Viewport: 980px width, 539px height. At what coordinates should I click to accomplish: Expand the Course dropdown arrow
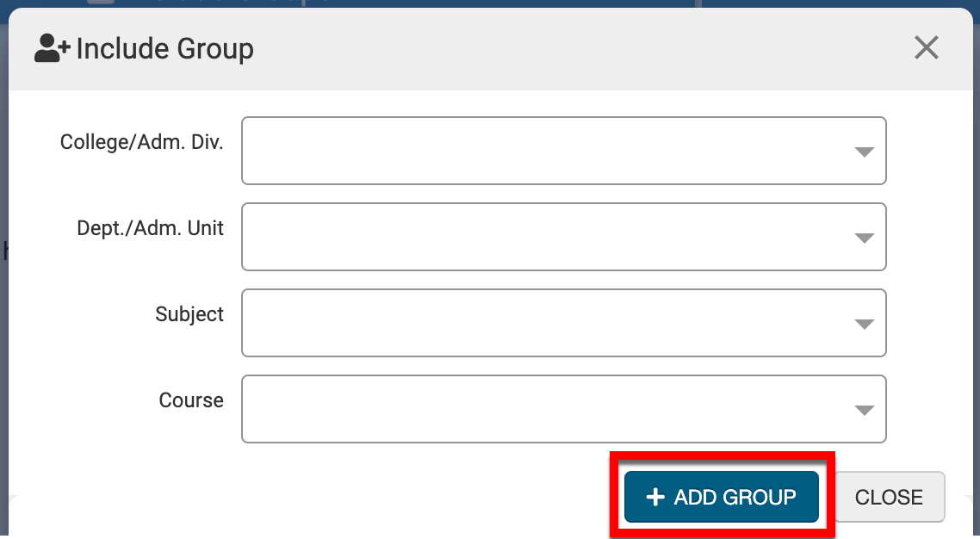coord(864,411)
